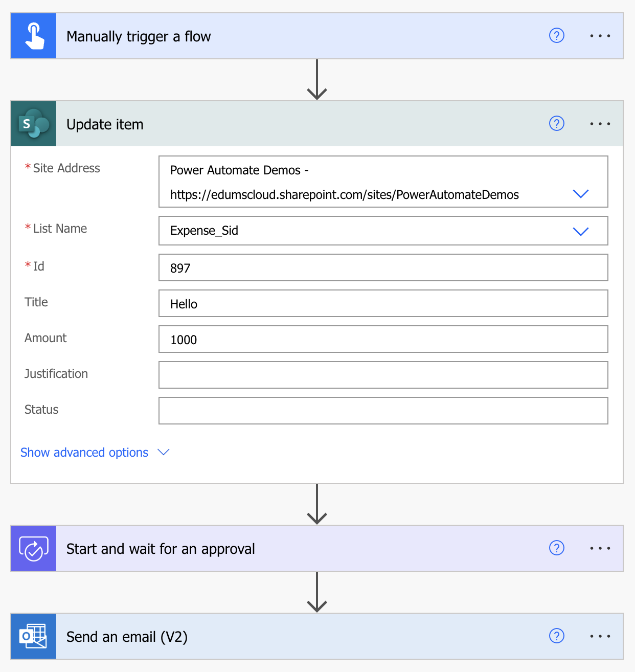Click the SharePoint icon on Update item

click(x=34, y=124)
